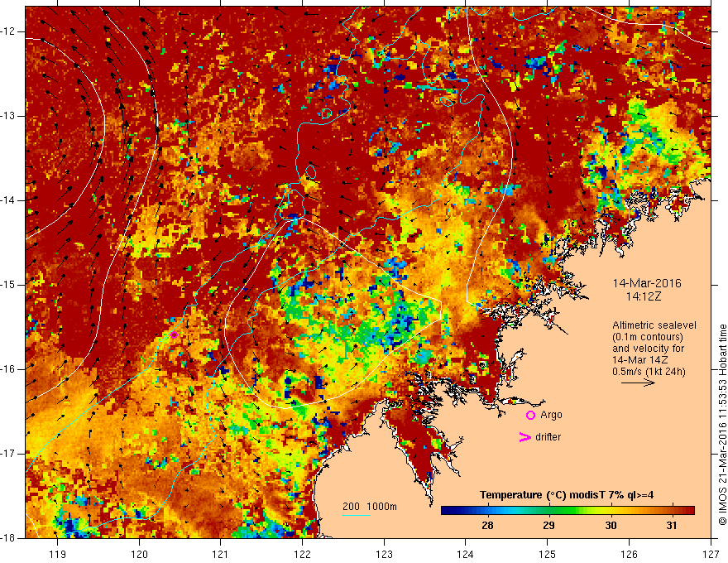Click latitude axis label -12
Image resolution: width=728 pixels, height=563 pixels.
(8, 31)
